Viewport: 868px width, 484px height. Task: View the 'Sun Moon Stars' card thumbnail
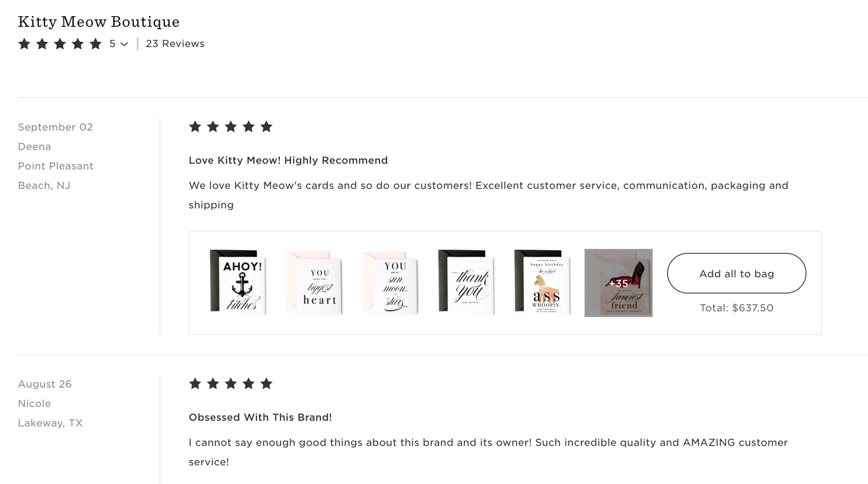pos(390,283)
